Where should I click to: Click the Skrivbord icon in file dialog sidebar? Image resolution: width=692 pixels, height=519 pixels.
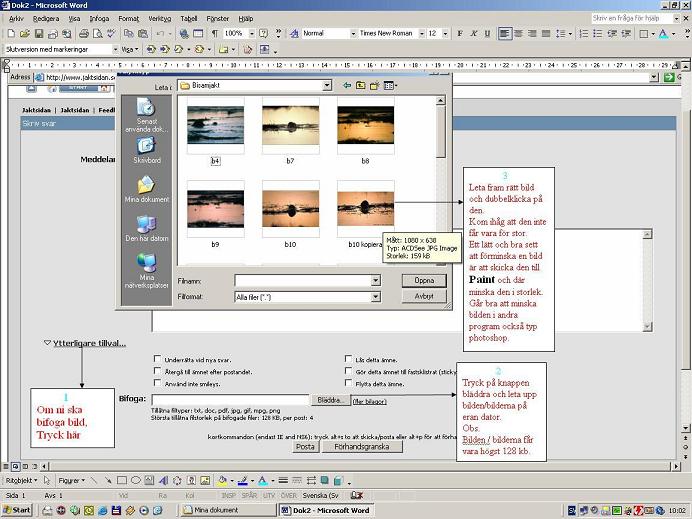146,145
